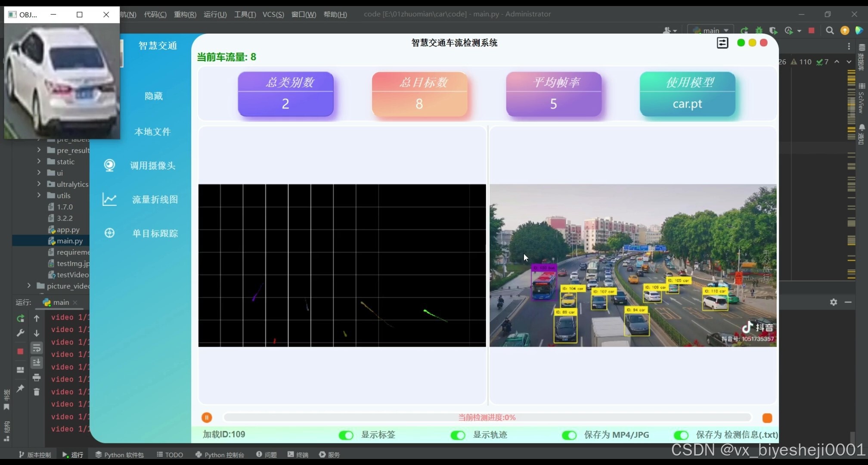Click the webcam icon next to 调用摄像头
The image size is (868, 465).
tap(109, 165)
